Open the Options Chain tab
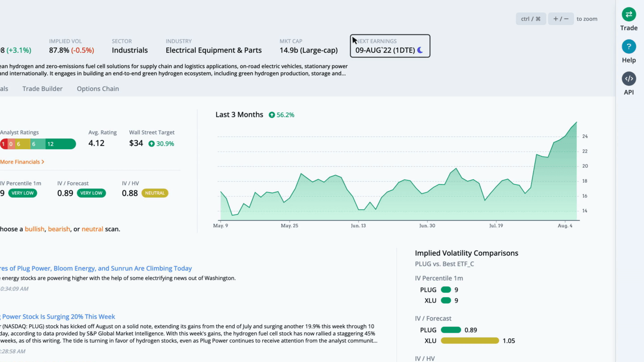This screenshot has width=644, height=362. (98, 88)
